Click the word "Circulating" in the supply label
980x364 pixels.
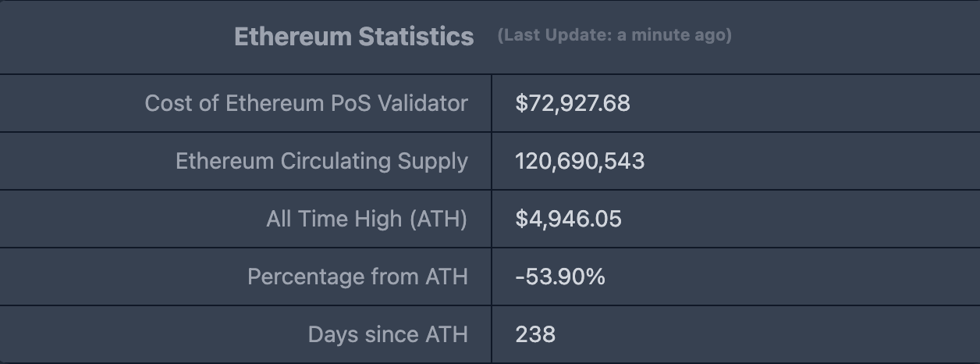tap(336, 161)
